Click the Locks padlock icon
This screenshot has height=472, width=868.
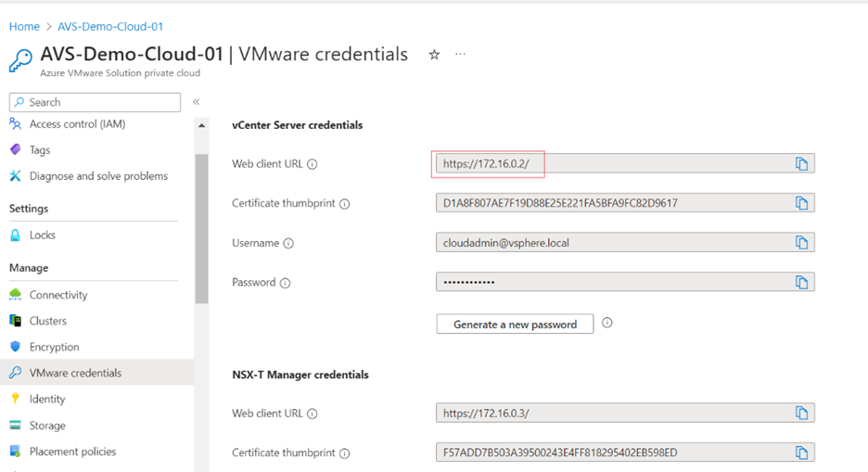pyautogui.click(x=16, y=236)
